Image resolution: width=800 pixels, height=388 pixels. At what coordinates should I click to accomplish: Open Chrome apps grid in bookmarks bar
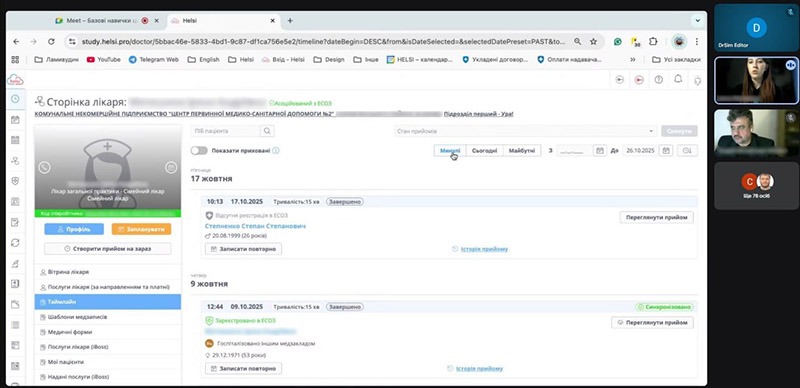[15, 60]
